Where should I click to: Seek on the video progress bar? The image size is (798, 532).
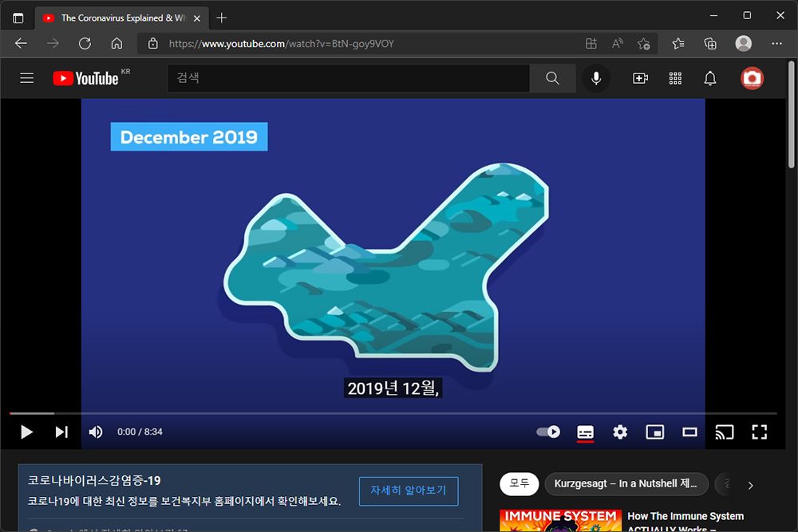pos(393,413)
